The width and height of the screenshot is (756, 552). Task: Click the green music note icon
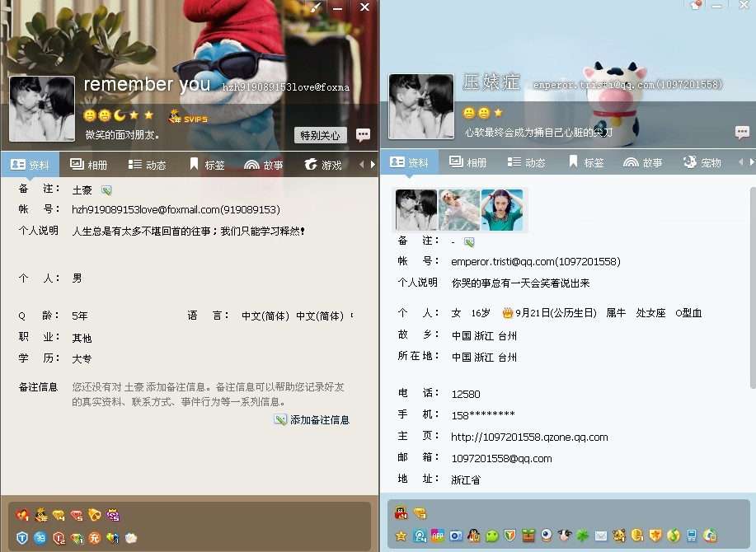pos(674,536)
